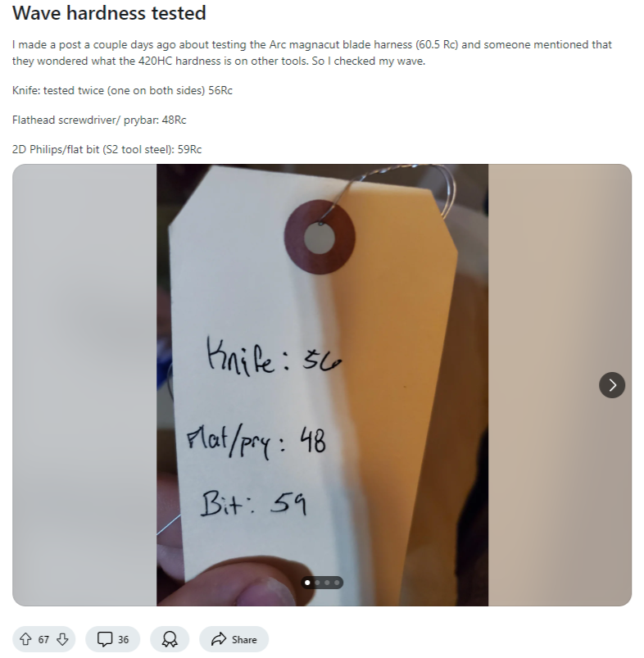This screenshot has width=644, height=658.
Task: Select the first gallery indicator dot
Action: coord(307,583)
